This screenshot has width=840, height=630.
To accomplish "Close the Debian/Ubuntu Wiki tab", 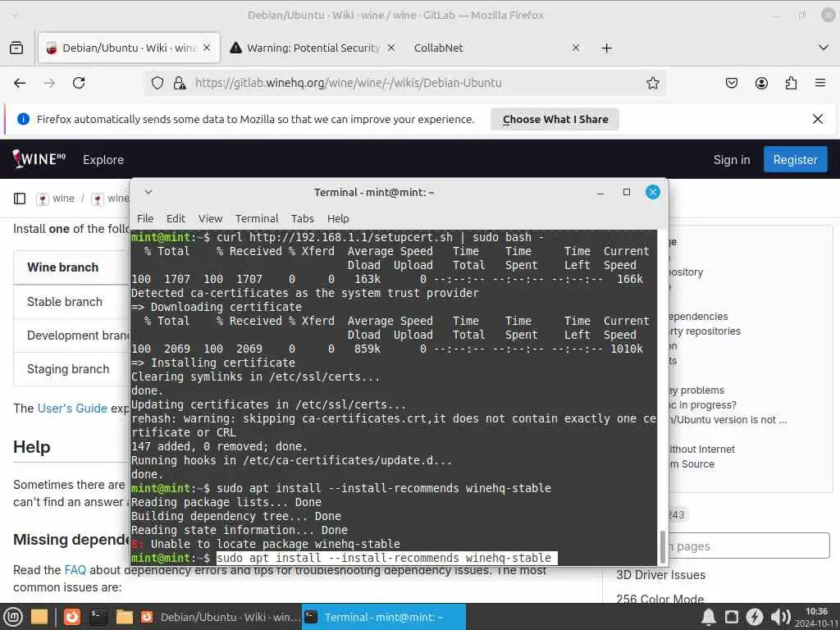I will pyautogui.click(x=207, y=48).
